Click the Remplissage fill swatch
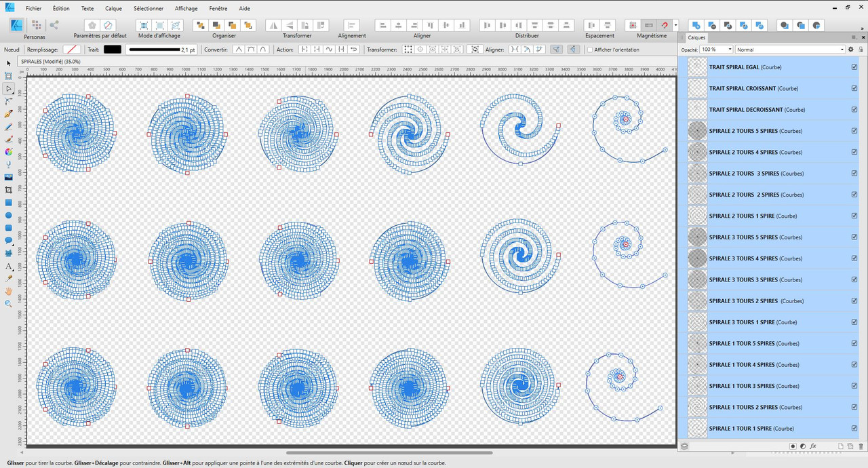The width and height of the screenshot is (868, 468). tap(72, 50)
